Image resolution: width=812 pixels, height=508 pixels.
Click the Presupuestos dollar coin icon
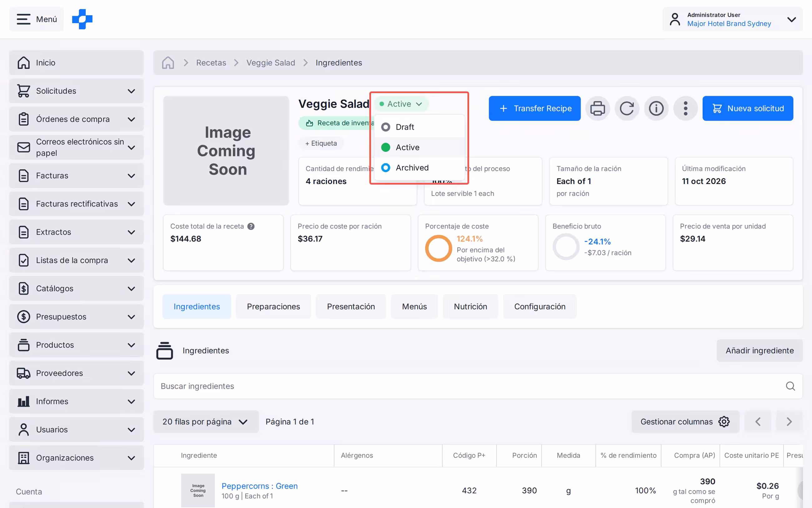tap(23, 316)
